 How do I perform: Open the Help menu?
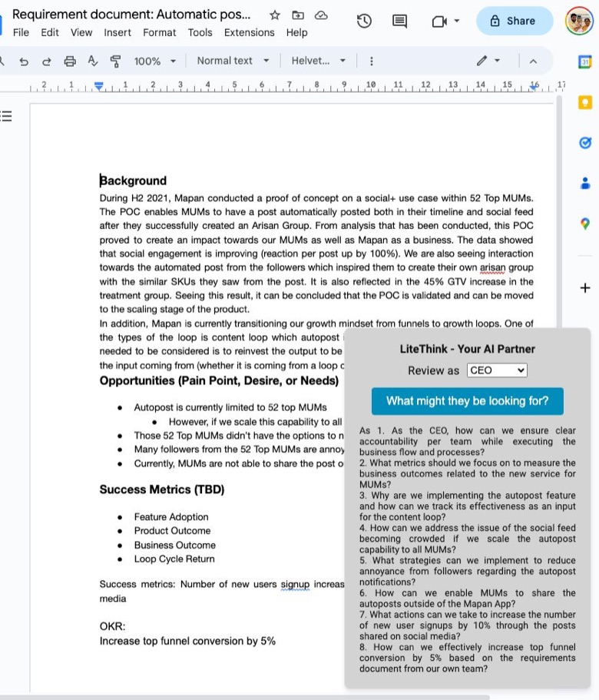pyautogui.click(x=296, y=32)
